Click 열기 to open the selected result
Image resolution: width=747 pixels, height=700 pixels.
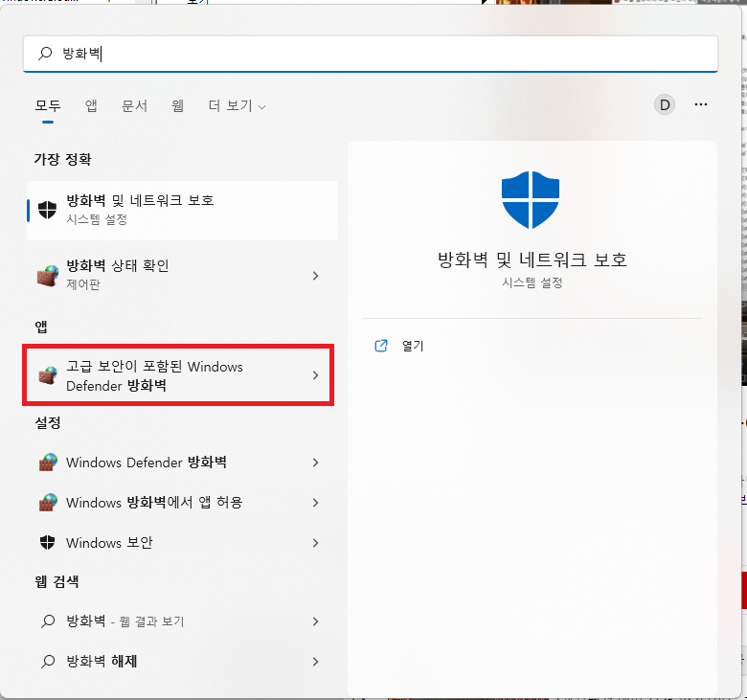tap(413, 346)
